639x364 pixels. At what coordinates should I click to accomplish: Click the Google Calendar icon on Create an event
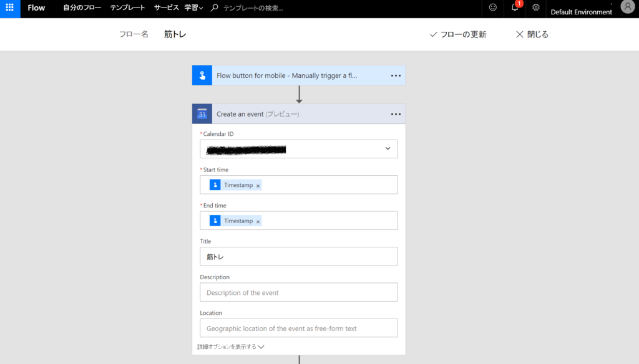(x=202, y=113)
